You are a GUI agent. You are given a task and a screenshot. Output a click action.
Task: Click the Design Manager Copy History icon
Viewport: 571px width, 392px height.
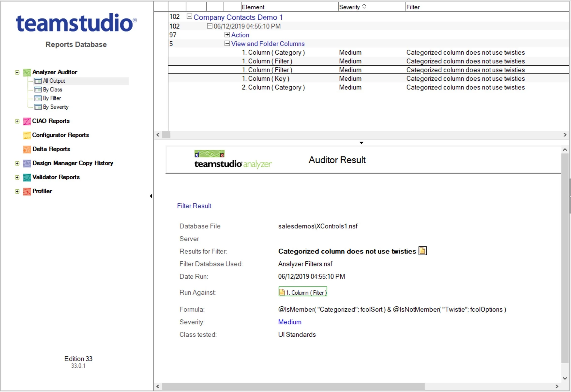[x=27, y=163]
